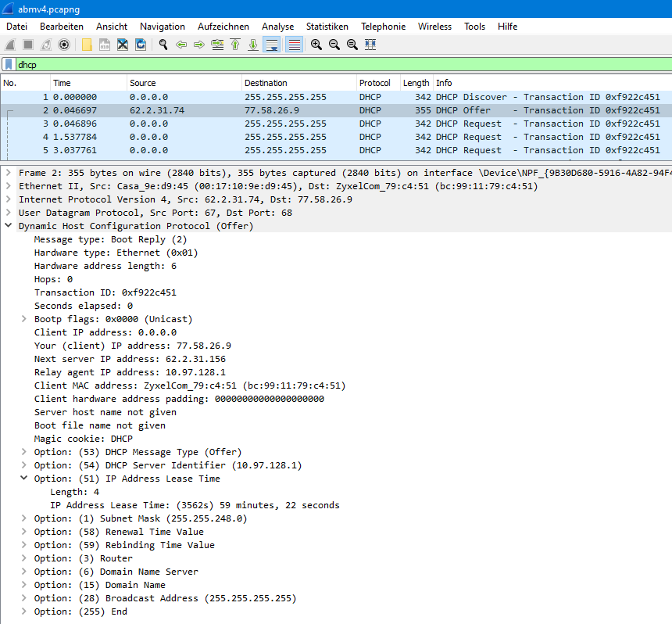
Task: Click the capture options gear icon
Action: tap(64, 45)
